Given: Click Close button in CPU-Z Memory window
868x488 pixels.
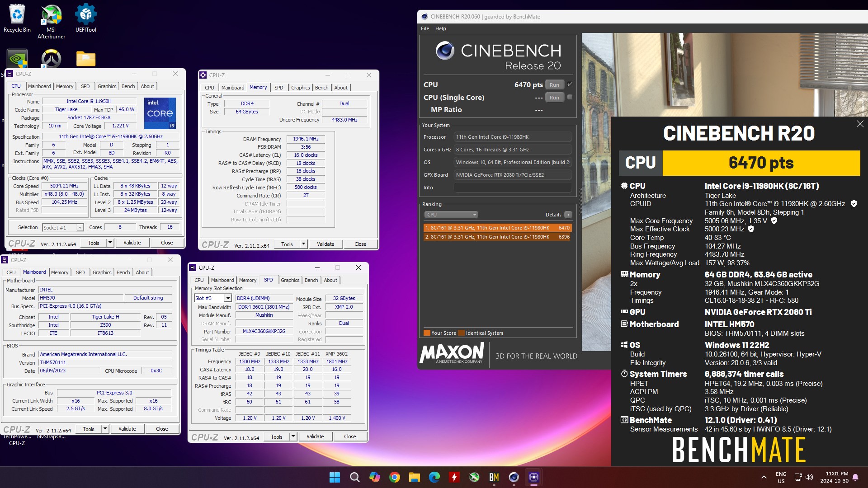Looking at the screenshot, I should point(360,244).
